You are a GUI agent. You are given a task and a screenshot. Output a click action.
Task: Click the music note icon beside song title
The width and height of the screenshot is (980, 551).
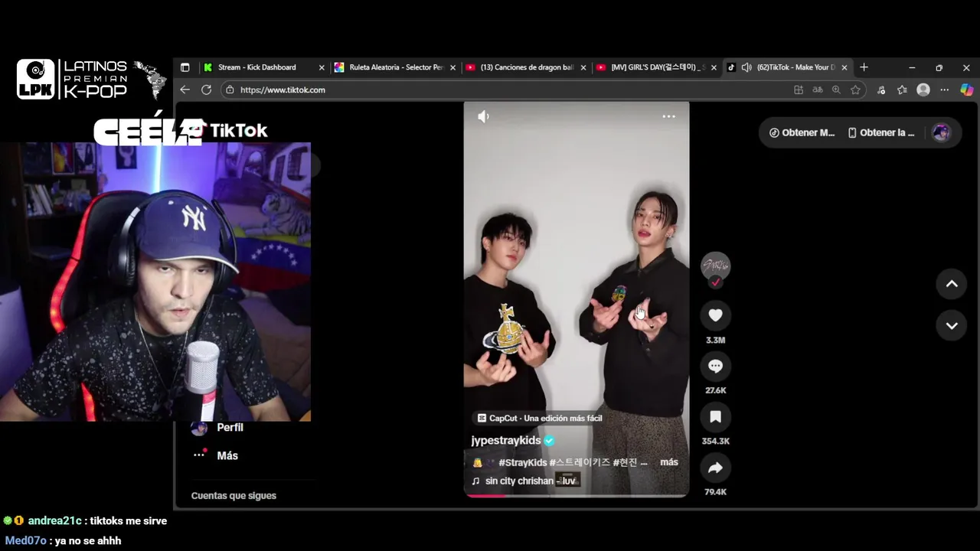click(x=475, y=481)
